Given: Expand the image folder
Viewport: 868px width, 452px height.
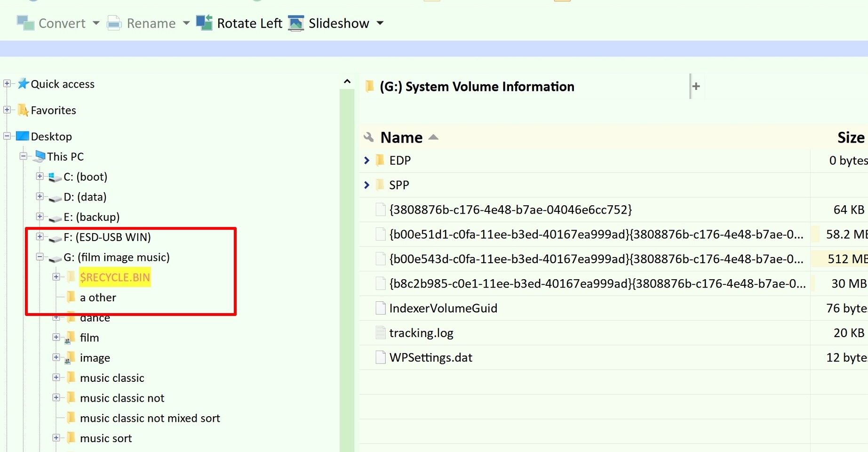Looking at the screenshot, I should tap(56, 357).
